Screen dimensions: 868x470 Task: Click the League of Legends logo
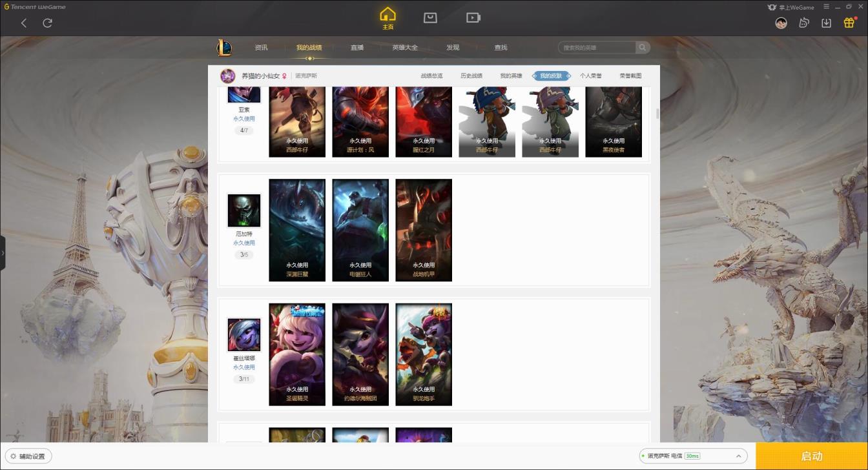(224, 48)
